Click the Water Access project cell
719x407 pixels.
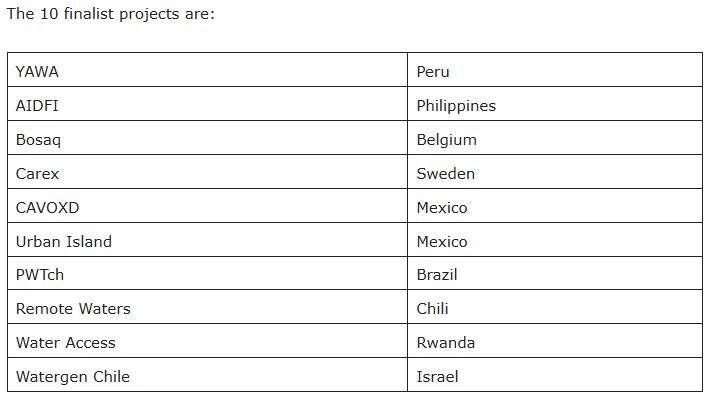(x=207, y=341)
